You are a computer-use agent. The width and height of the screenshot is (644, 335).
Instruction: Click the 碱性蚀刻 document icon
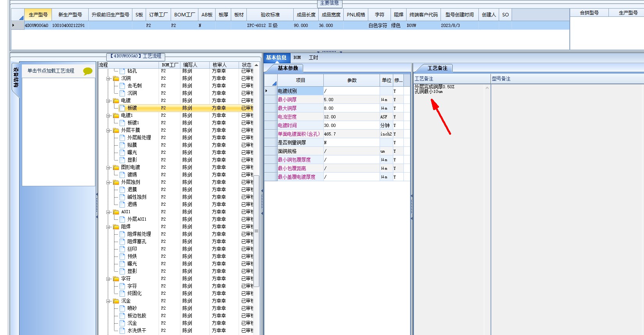[123, 197]
